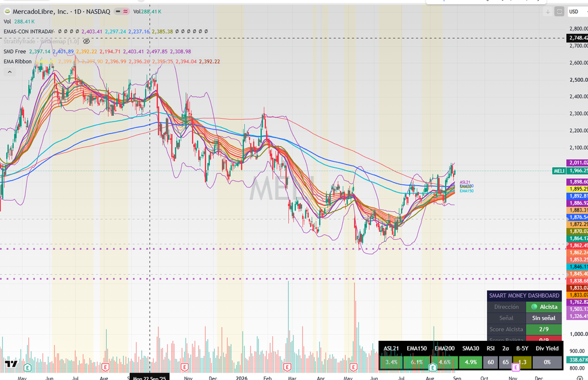Viewport: 588px width, 380px height.
Task: Open the red earnings marker near Aug 2025
Action: click(105, 367)
